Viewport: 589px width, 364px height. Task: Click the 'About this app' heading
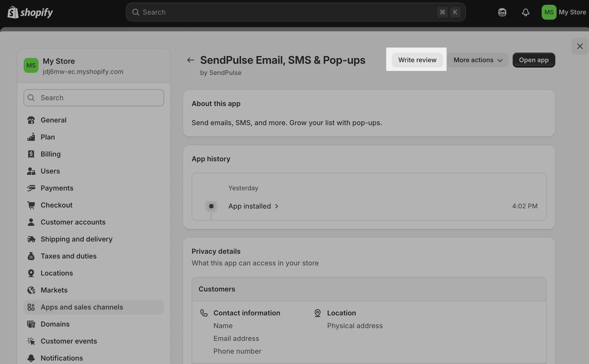(216, 104)
